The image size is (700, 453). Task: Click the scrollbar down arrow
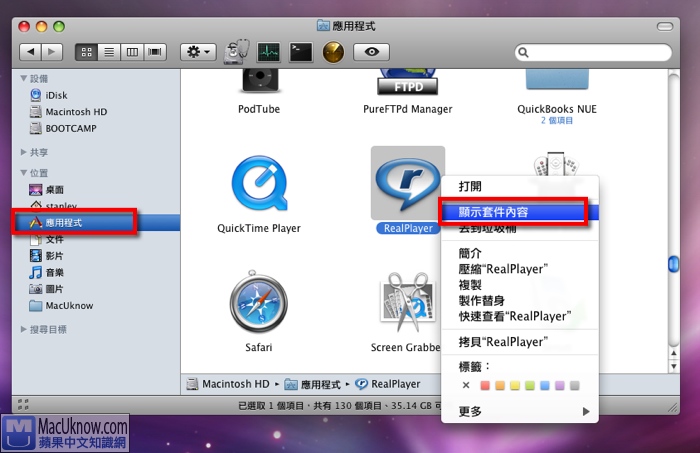point(674,366)
